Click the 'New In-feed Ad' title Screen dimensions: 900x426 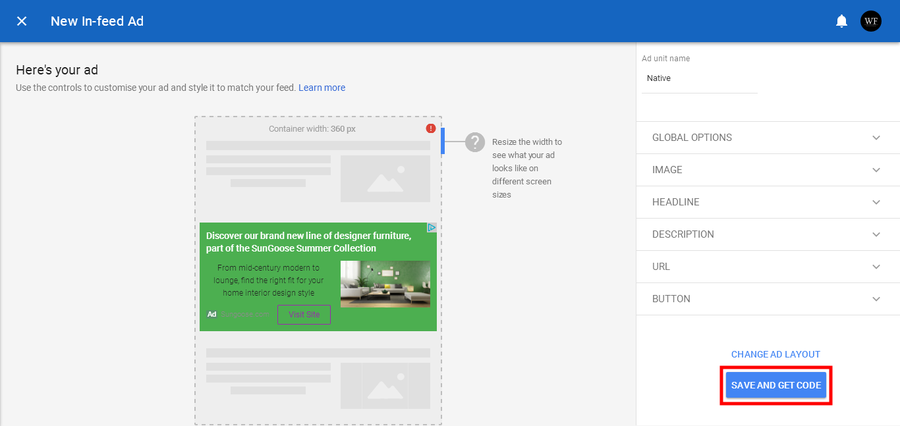97,21
